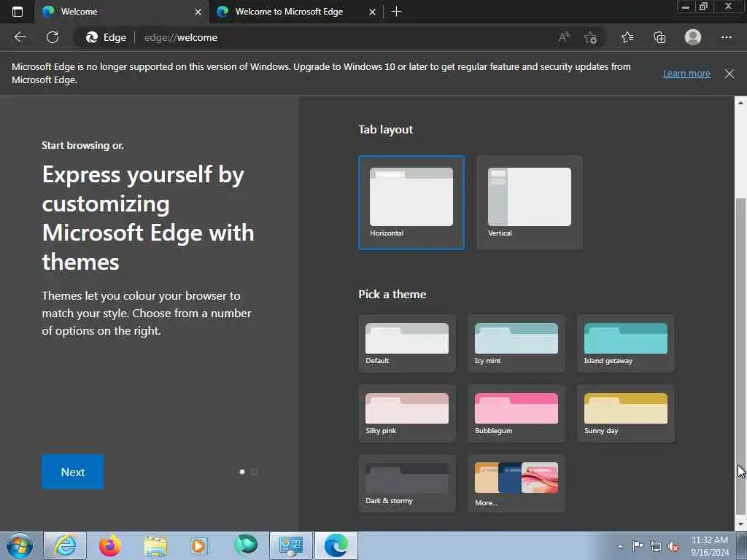Open a new tab with plus icon

396,12
